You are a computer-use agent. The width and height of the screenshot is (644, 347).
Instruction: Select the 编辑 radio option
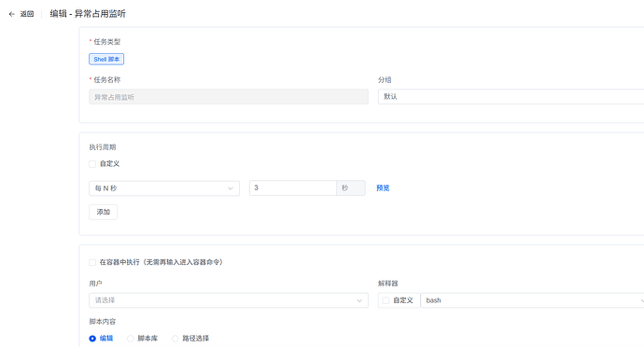click(92, 339)
